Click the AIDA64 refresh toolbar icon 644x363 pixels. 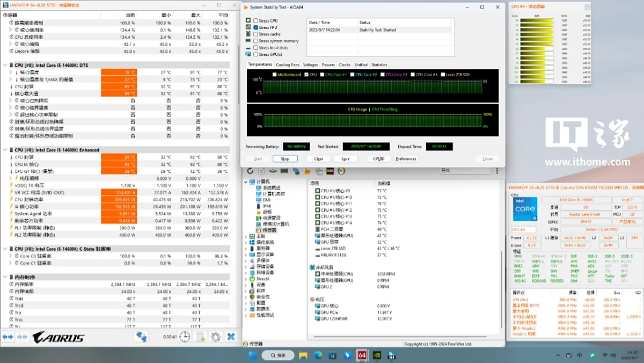250,171
